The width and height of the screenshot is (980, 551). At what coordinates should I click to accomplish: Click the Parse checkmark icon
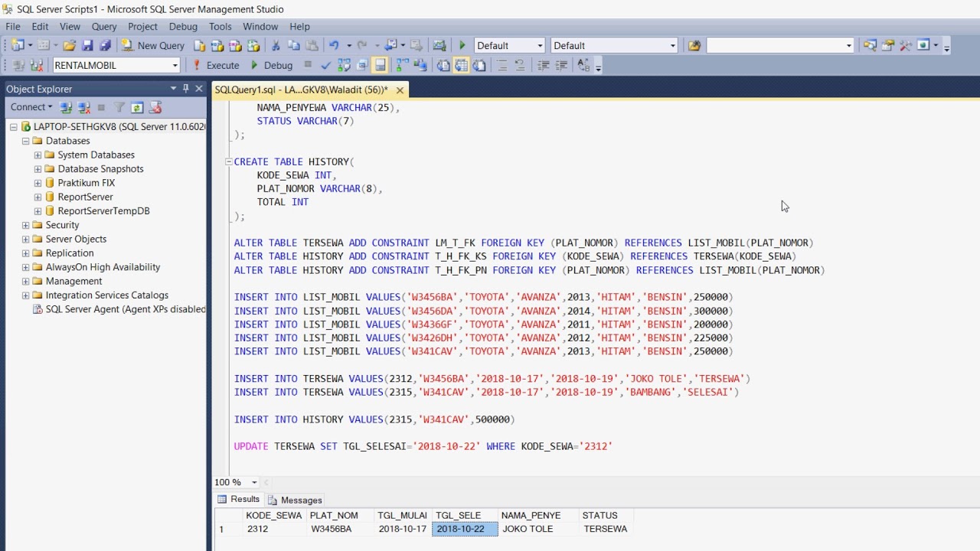click(325, 65)
